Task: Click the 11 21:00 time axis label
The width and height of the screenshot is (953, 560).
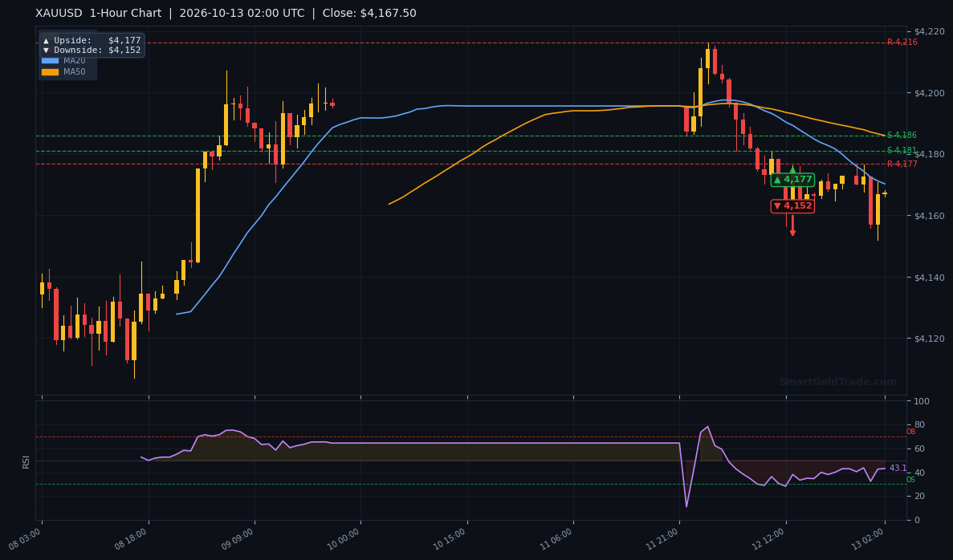Action: (663, 538)
